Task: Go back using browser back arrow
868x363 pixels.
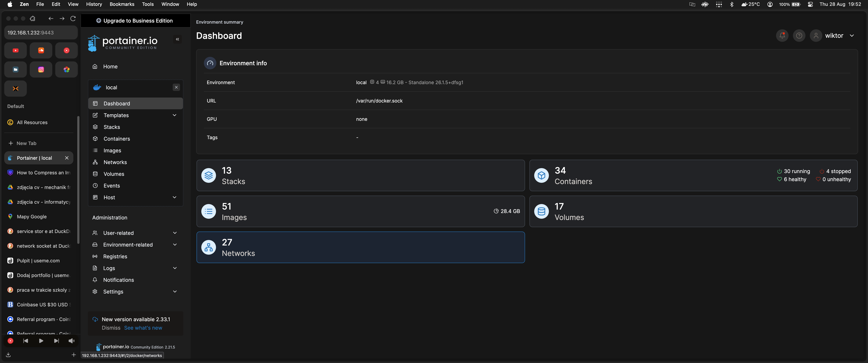Action: click(50, 19)
